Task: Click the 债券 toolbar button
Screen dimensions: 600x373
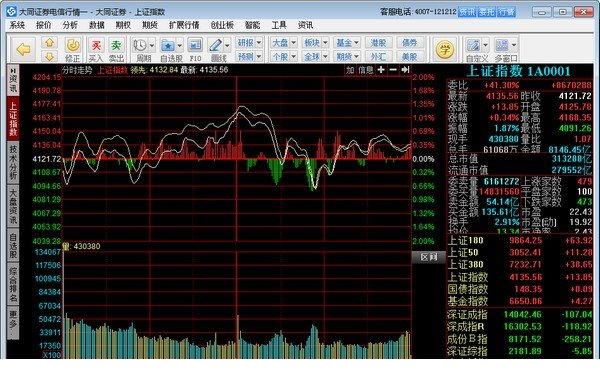Action: tap(410, 42)
